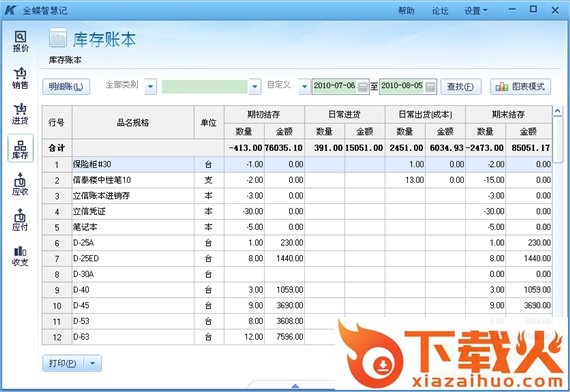Click the 查找(F) search button
The height and width of the screenshot is (392, 570).
461,87
